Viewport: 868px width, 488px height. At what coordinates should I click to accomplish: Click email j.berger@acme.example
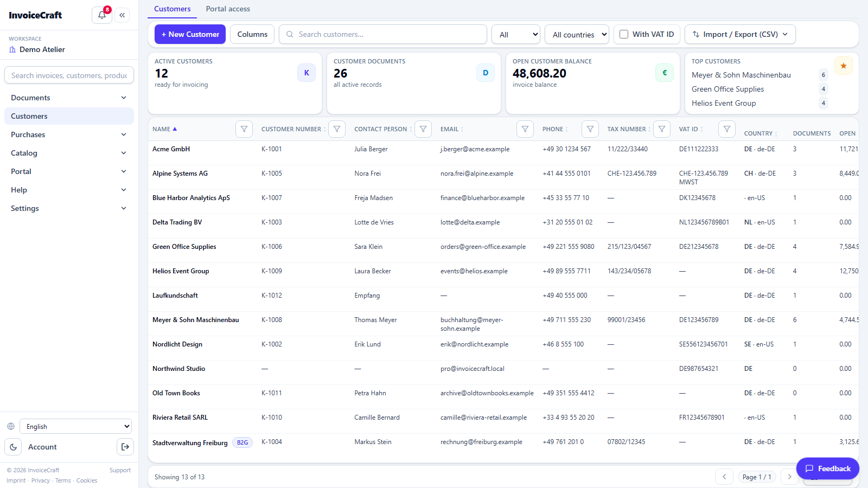click(475, 149)
